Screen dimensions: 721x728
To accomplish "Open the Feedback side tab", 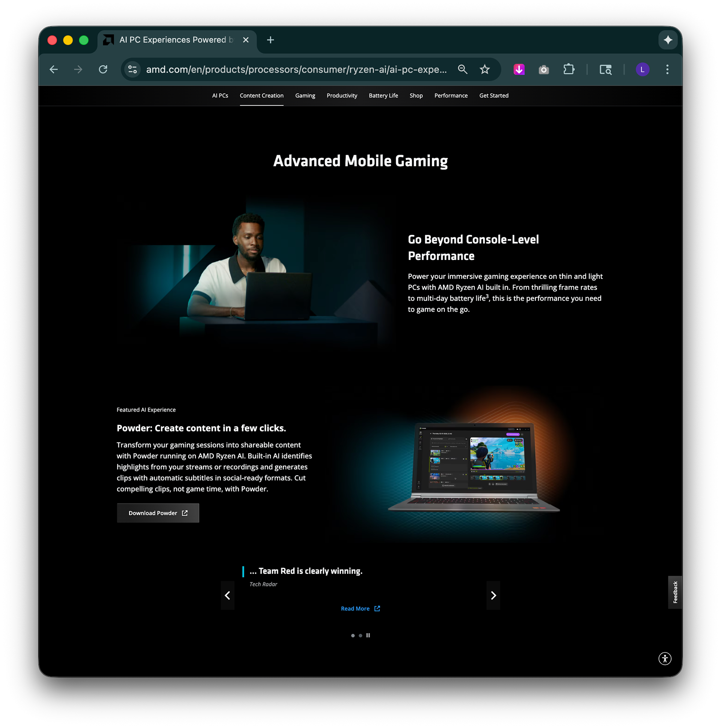I will point(675,592).
